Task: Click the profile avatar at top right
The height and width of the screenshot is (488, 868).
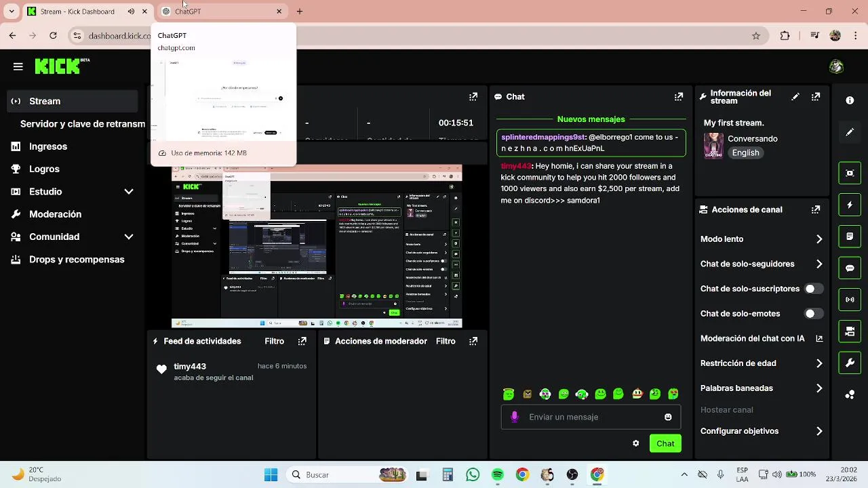Action: (x=836, y=66)
